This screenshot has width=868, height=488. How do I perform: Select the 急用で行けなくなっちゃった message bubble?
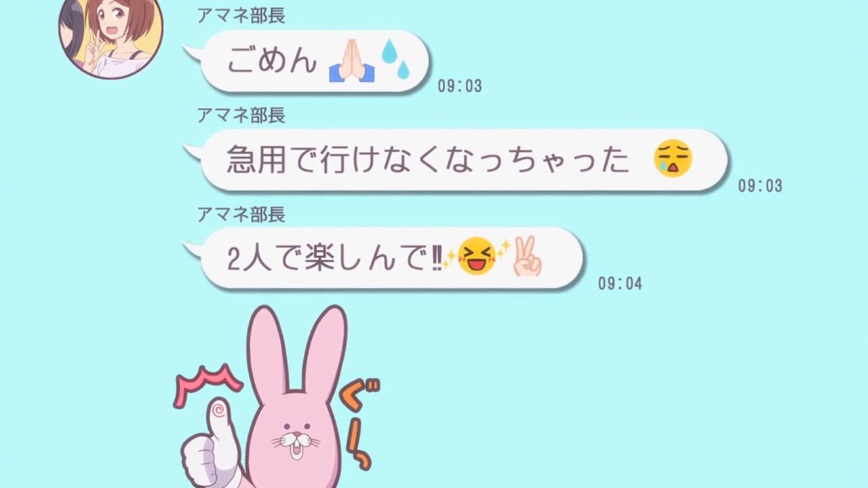point(456,161)
